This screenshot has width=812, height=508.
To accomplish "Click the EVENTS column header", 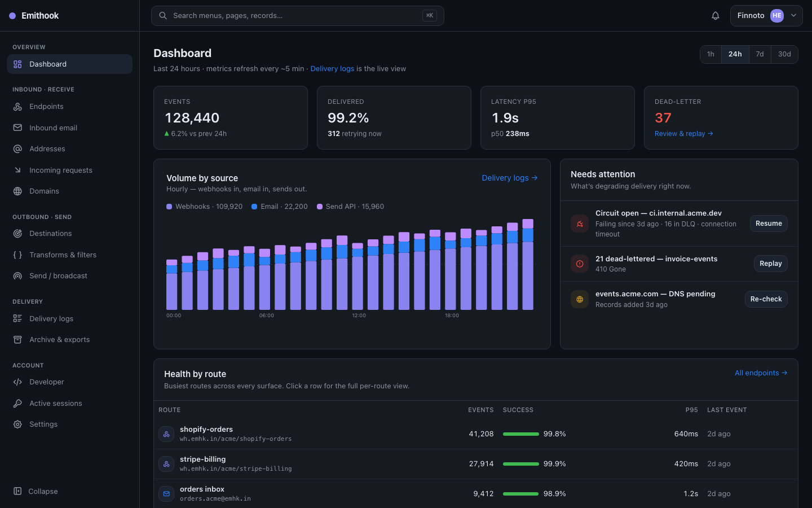I will tap(480, 410).
